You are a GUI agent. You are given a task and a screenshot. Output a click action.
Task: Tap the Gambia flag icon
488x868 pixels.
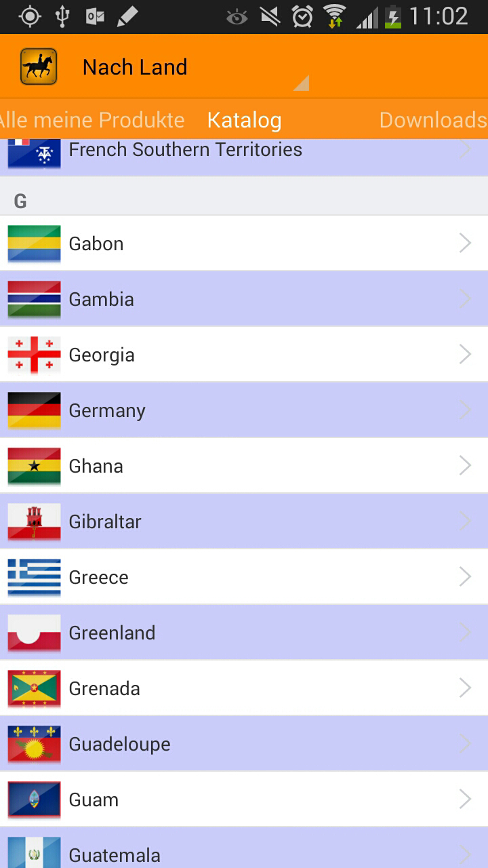click(x=34, y=299)
